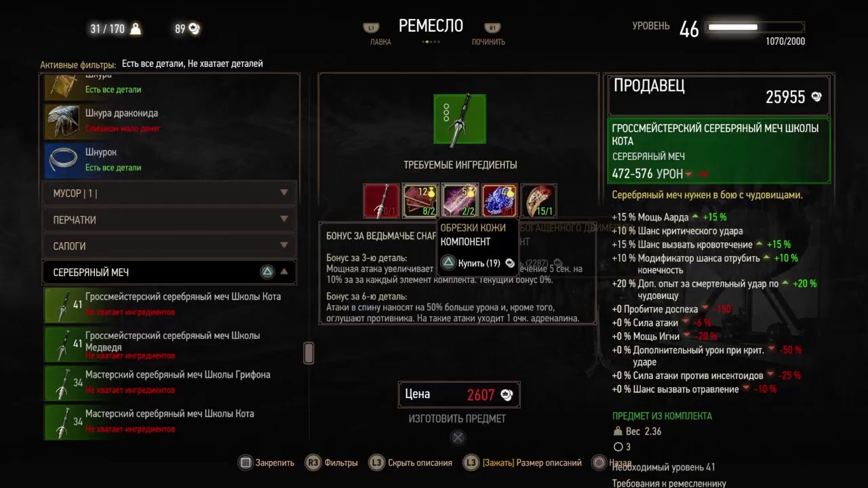The height and width of the screenshot is (488, 868).
Task: Switch to the Лавка tab
Action: click(x=380, y=41)
